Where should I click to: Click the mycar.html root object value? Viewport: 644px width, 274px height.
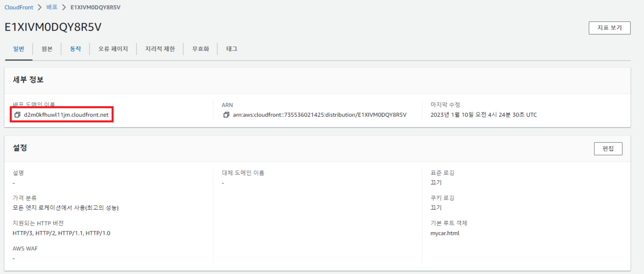point(445,233)
